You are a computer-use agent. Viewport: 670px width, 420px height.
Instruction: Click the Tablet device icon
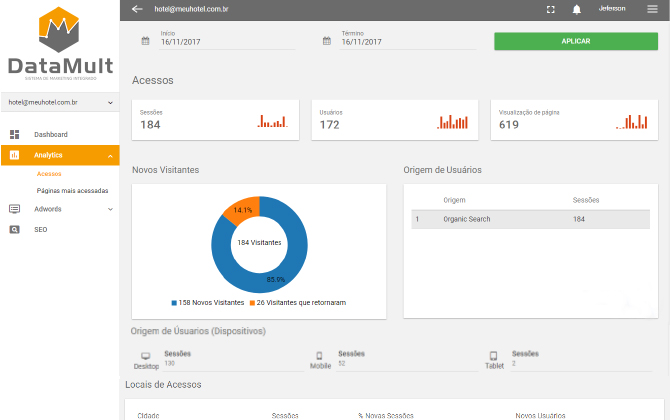pos(493,355)
